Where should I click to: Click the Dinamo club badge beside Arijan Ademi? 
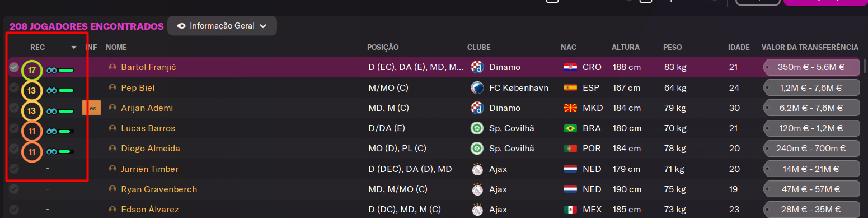477,108
